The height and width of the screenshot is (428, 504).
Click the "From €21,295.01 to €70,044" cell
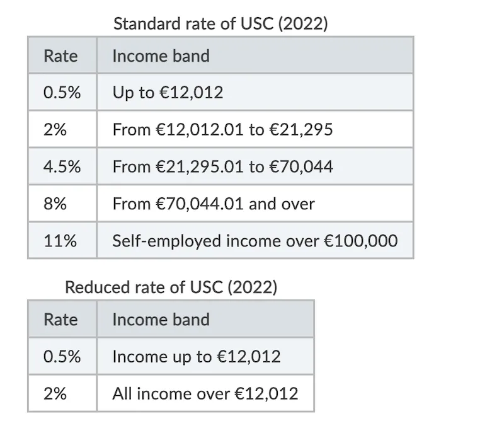pyautogui.click(x=222, y=167)
